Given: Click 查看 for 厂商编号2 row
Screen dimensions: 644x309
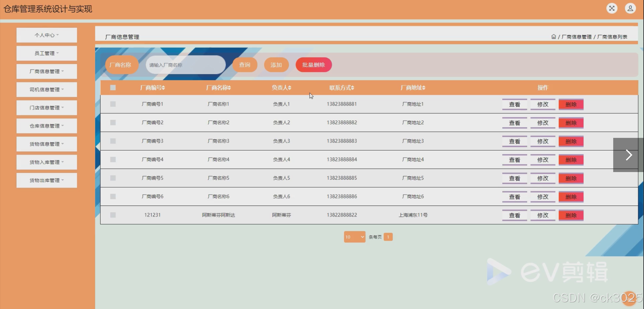Looking at the screenshot, I should click(x=514, y=123).
